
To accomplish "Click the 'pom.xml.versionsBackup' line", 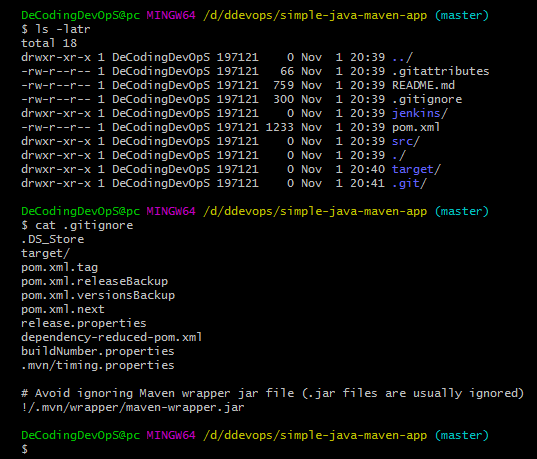I will (x=98, y=295).
